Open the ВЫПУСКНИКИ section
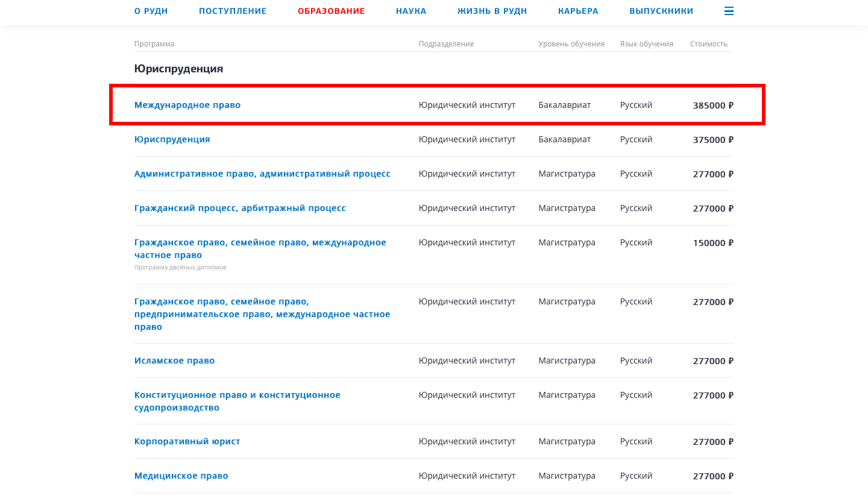Viewport: 868px width, 504px height. (x=661, y=11)
